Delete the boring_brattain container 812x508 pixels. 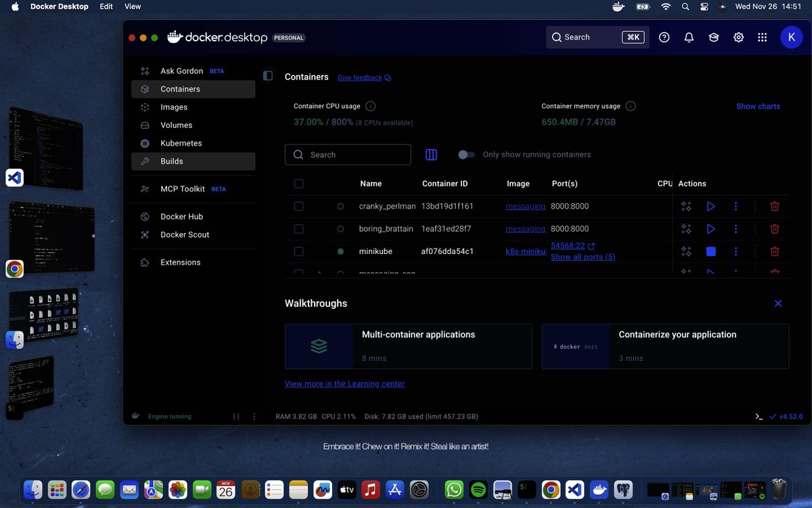click(x=775, y=229)
